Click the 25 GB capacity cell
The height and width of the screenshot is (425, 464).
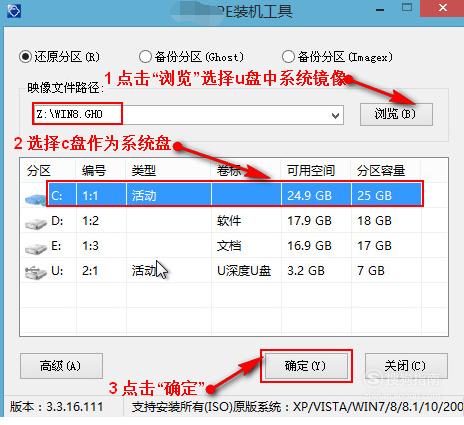pos(374,195)
